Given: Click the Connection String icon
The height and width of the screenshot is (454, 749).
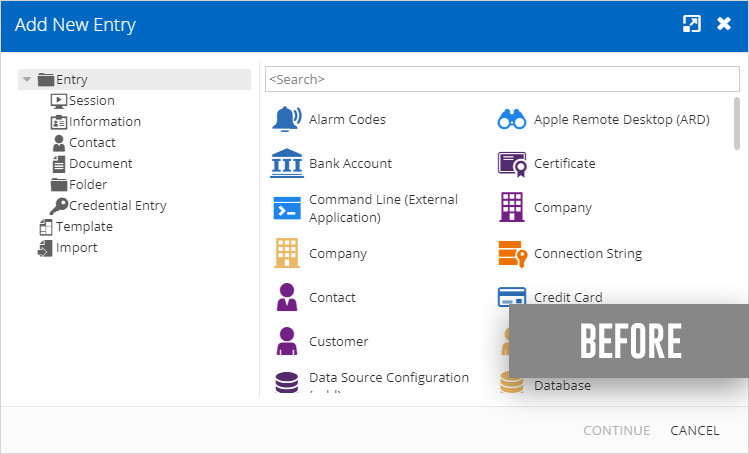Looking at the screenshot, I should pos(512,254).
